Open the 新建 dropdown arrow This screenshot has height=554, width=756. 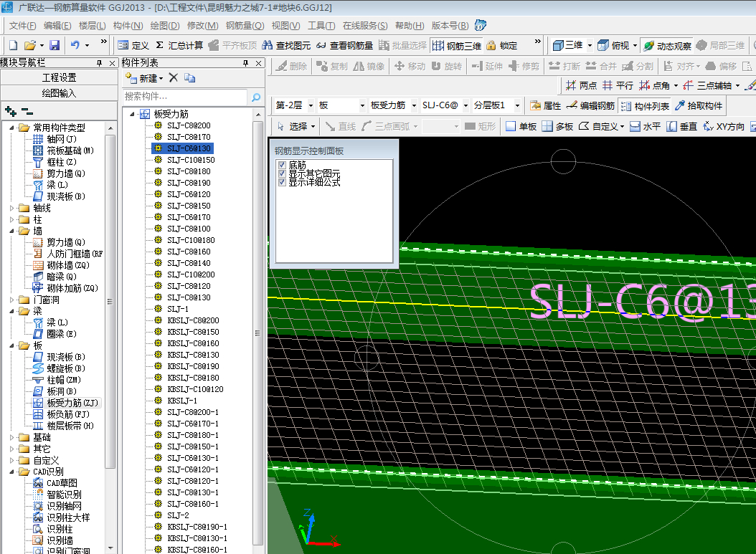pos(161,78)
